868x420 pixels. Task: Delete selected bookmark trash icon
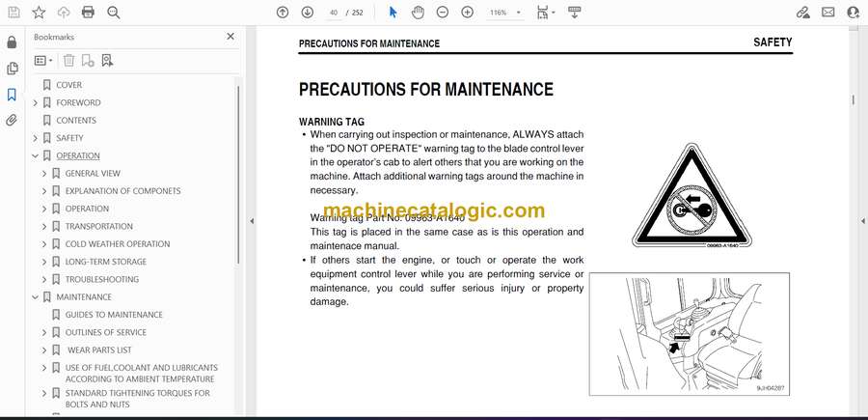[x=68, y=61]
